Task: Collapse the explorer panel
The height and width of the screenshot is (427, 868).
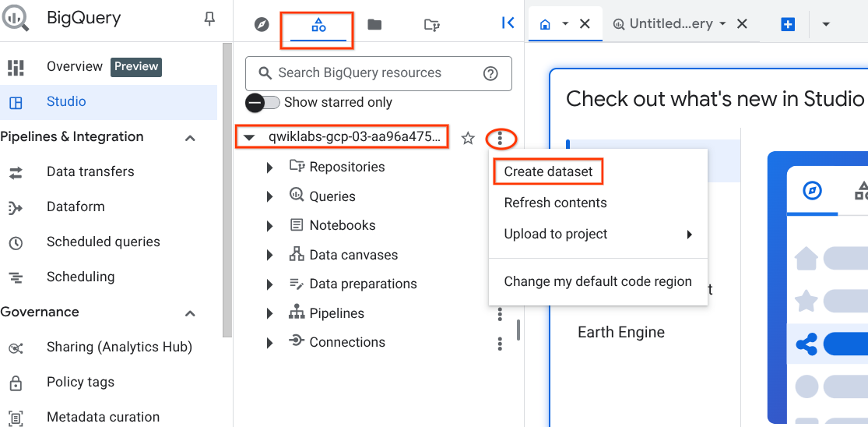Action: pos(508,23)
